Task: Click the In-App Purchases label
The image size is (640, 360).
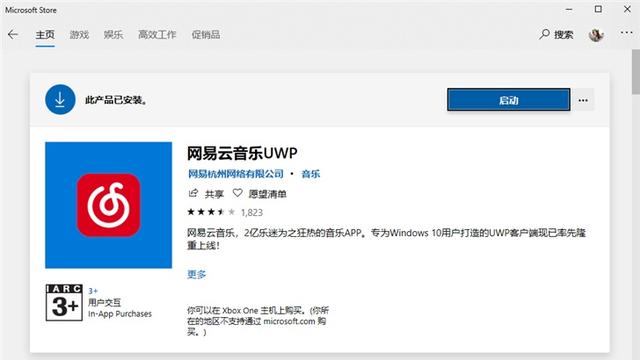Action: [120, 314]
